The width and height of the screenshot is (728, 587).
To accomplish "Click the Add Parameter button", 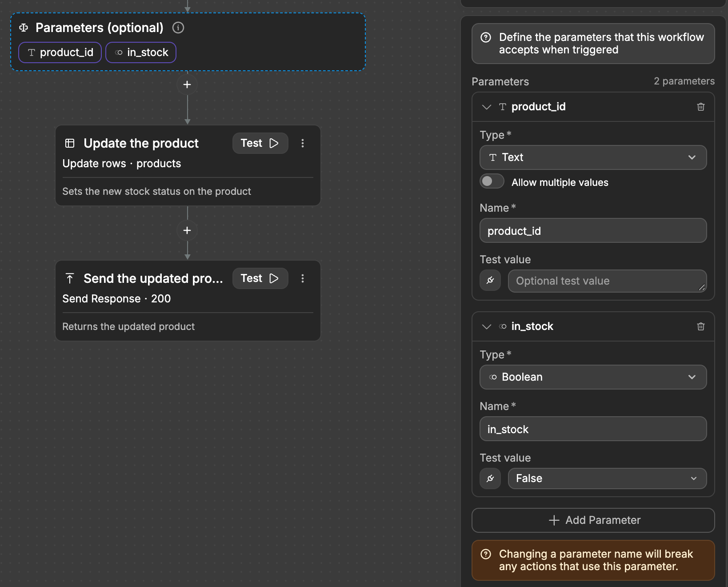I will tap(593, 520).
